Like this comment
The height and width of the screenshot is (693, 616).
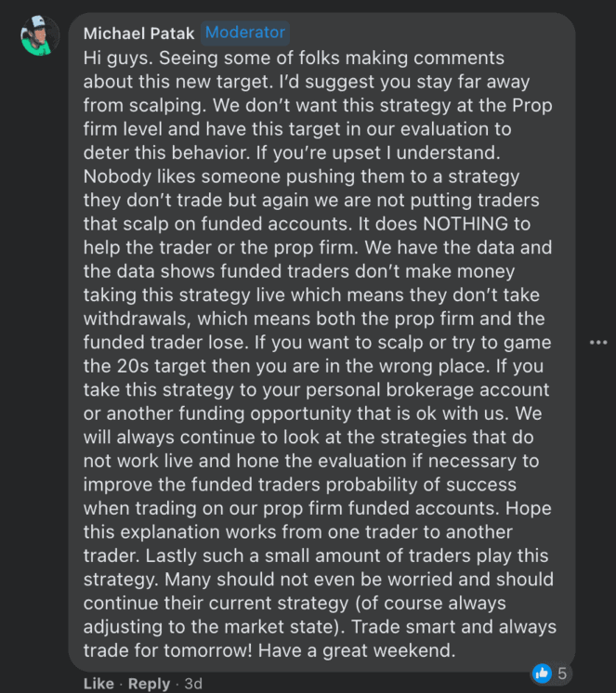98,684
